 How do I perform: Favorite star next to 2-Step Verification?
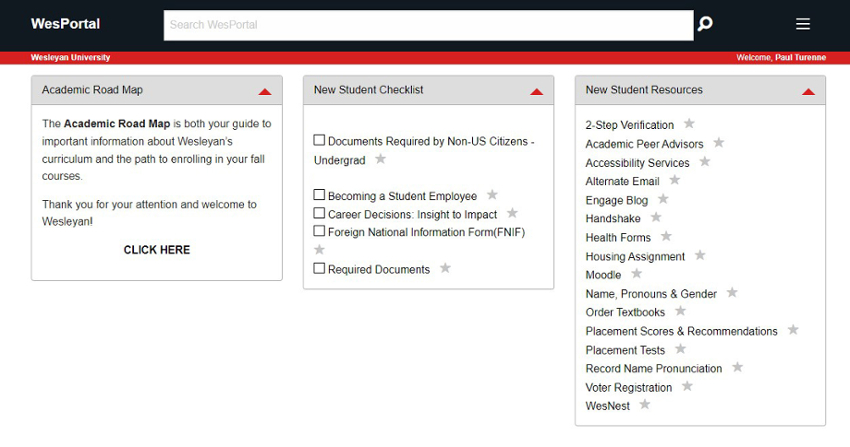(689, 124)
